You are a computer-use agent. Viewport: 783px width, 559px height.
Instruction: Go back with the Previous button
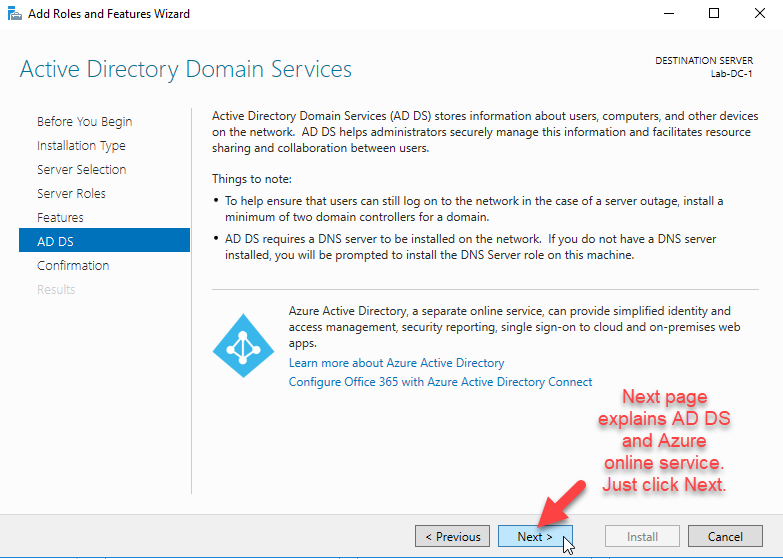452,537
